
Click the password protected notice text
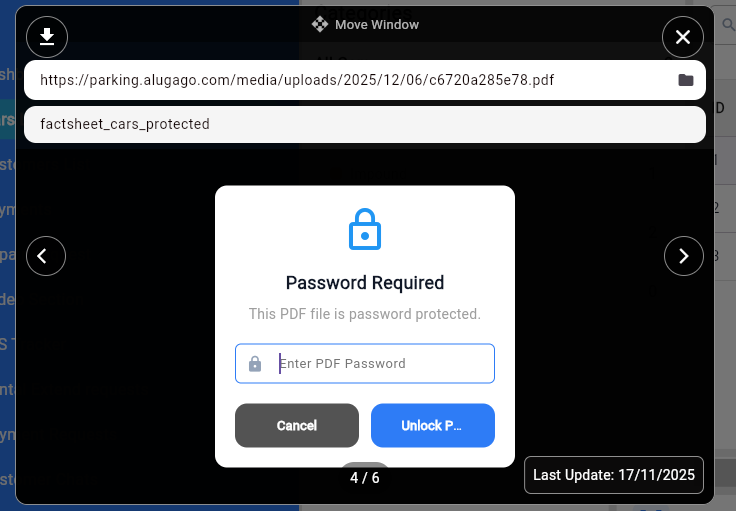pos(365,314)
